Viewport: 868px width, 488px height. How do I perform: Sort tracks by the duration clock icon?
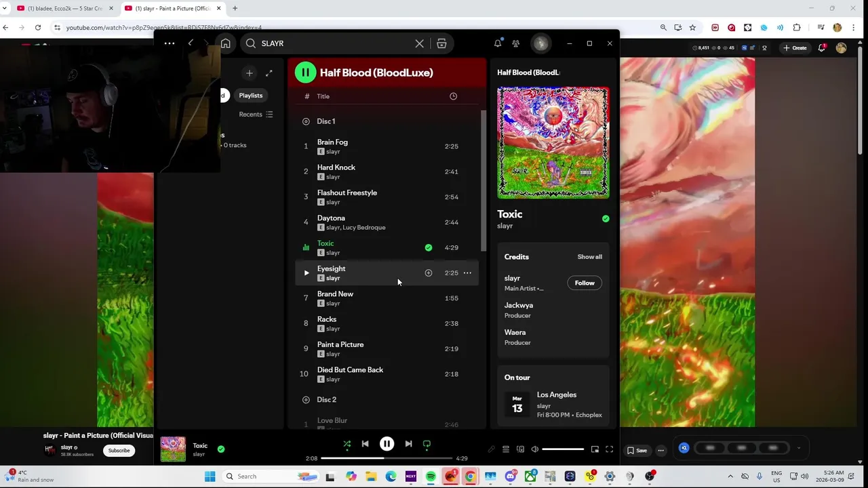tap(454, 96)
